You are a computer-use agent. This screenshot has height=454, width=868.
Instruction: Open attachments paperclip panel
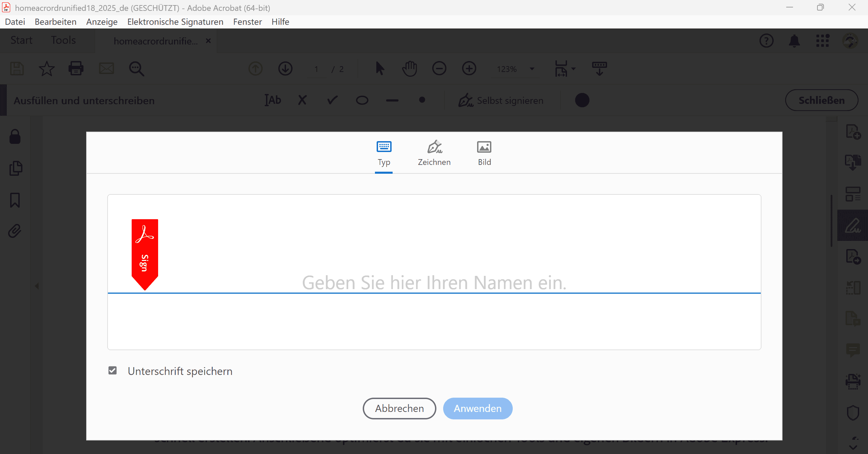[15, 231]
